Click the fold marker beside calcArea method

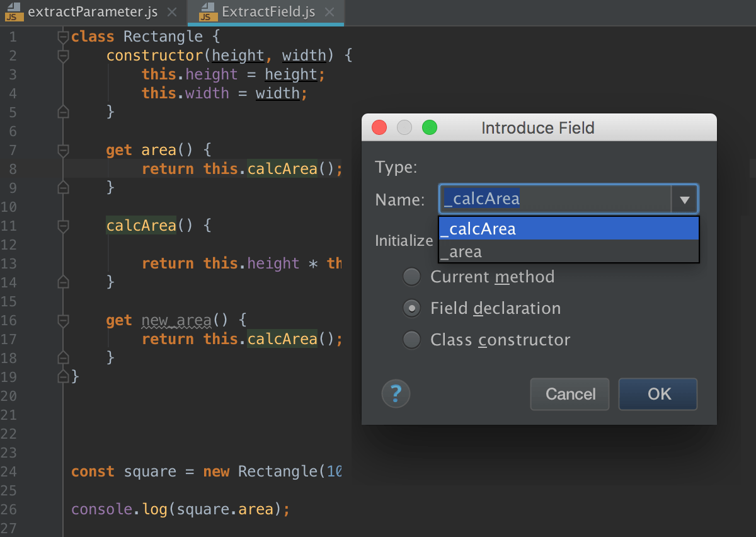(x=62, y=226)
